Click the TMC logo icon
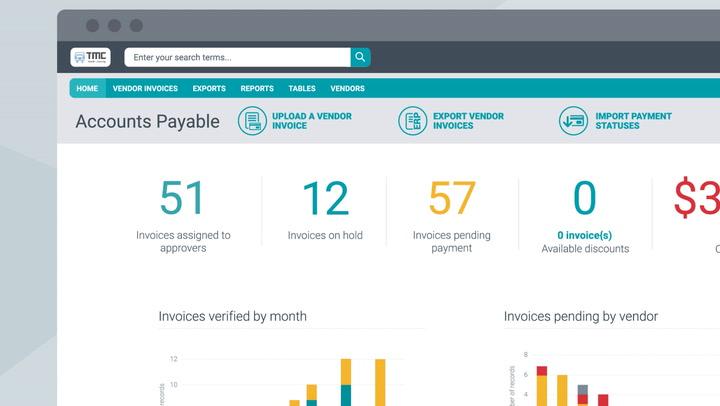Screen dimensions: 720x406 (90, 58)
